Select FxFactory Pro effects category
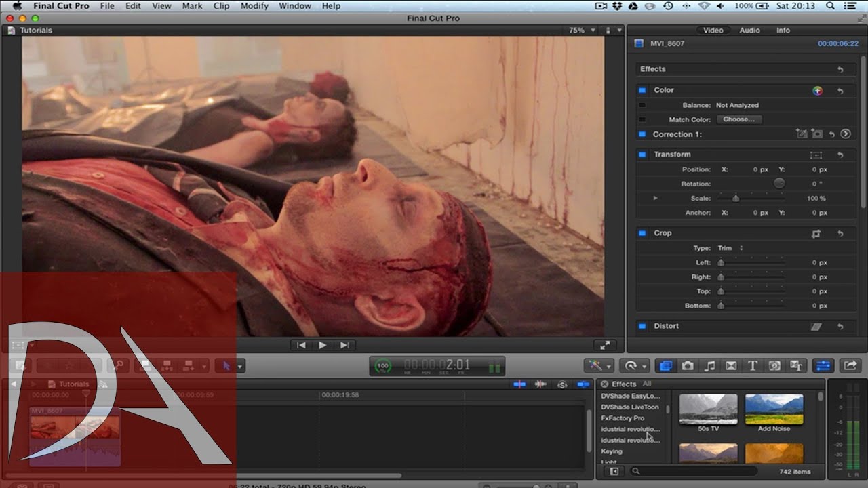This screenshot has width=868, height=488. [x=623, y=418]
